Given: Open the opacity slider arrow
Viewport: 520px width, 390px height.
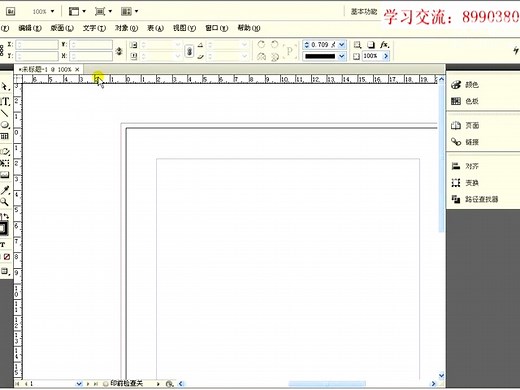Looking at the screenshot, I should pyautogui.click(x=386, y=56).
